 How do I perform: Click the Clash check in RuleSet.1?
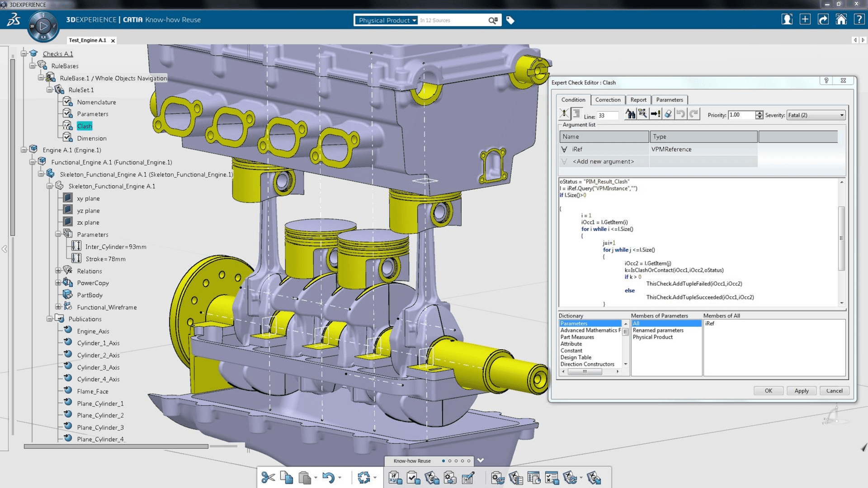[84, 126]
